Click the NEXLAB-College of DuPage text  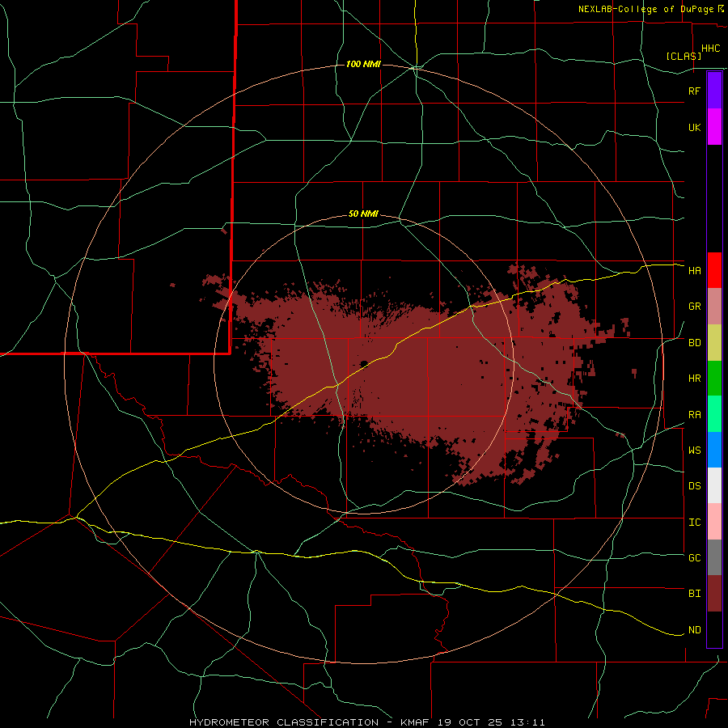point(646,9)
